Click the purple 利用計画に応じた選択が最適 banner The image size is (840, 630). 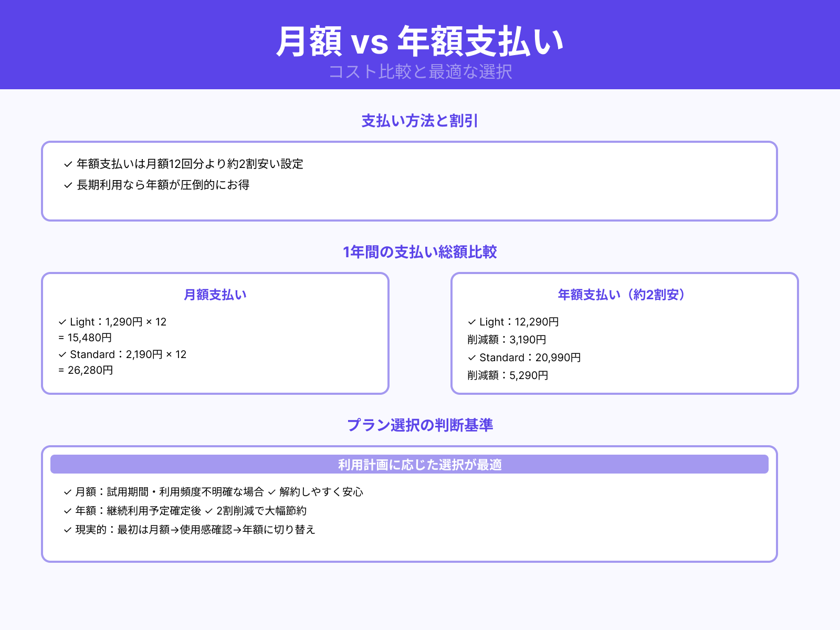point(420,464)
